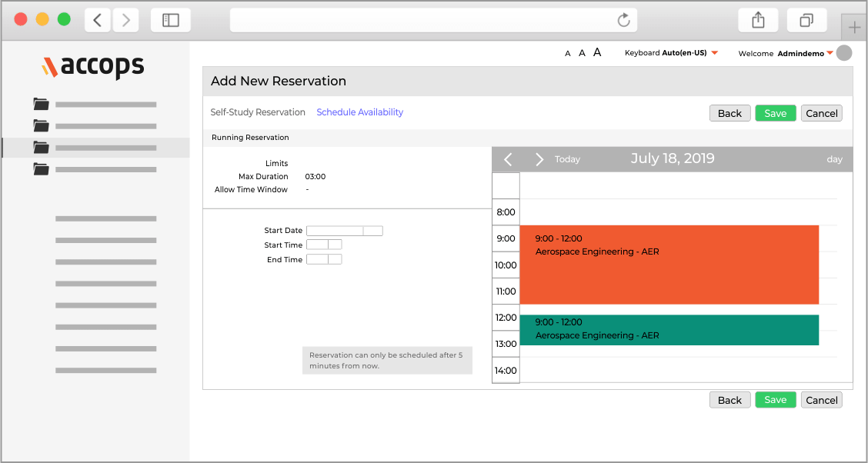Click the top green Save button
Viewport: 868px width, 463px height.
(x=775, y=113)
